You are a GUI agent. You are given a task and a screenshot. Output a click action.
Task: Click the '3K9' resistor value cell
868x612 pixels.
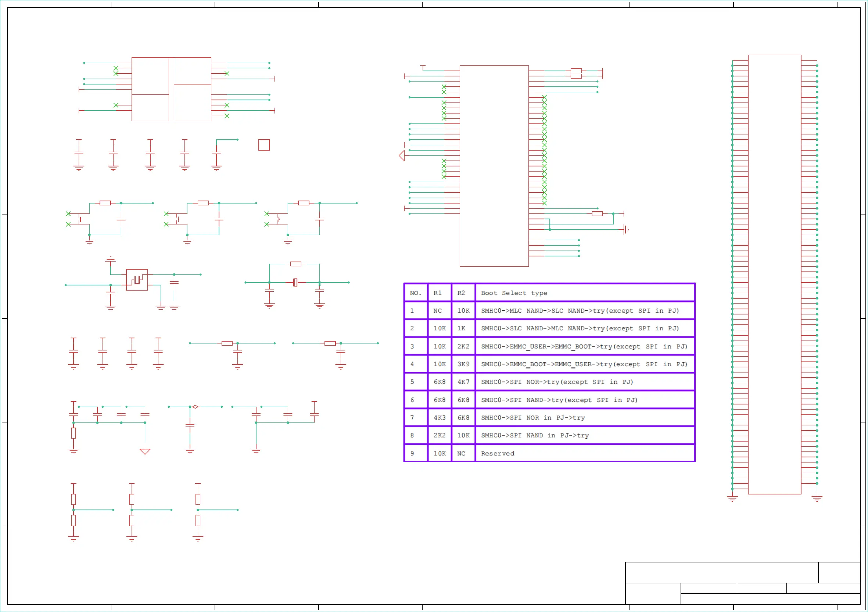[463, 364]
